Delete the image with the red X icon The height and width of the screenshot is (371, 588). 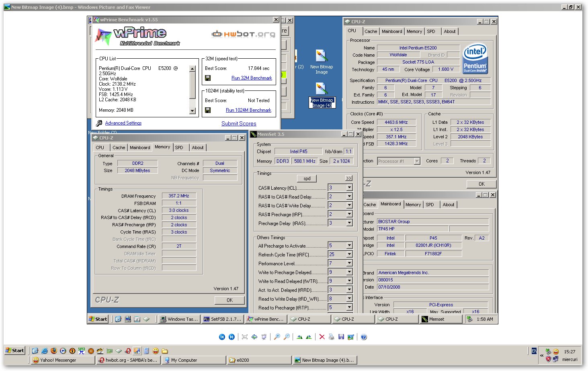coord(322,337)
